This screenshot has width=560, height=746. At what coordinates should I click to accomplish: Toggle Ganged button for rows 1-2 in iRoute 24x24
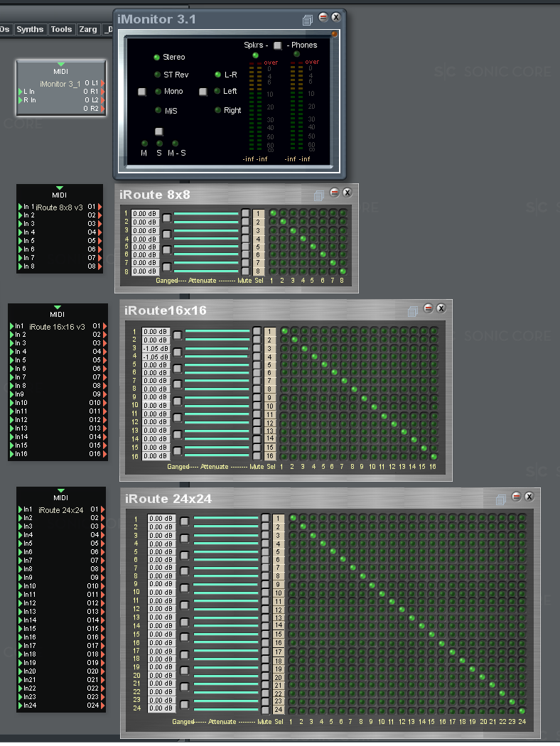click(x=185, y=522)
